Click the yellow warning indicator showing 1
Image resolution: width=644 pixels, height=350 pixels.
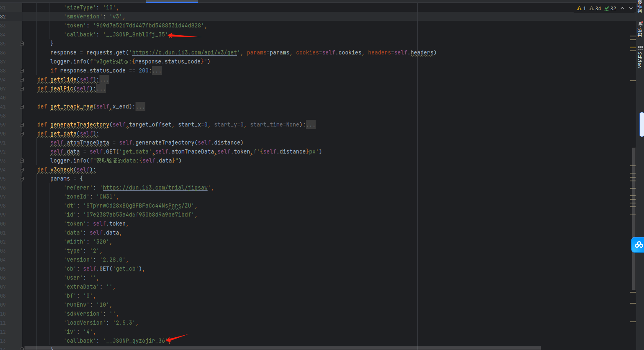pos(581,8)
